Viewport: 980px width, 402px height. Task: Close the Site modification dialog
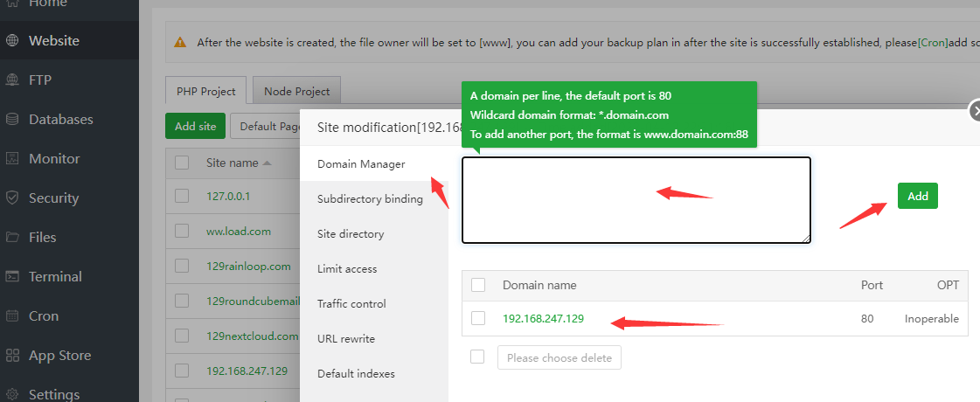(x=975, y=111)
